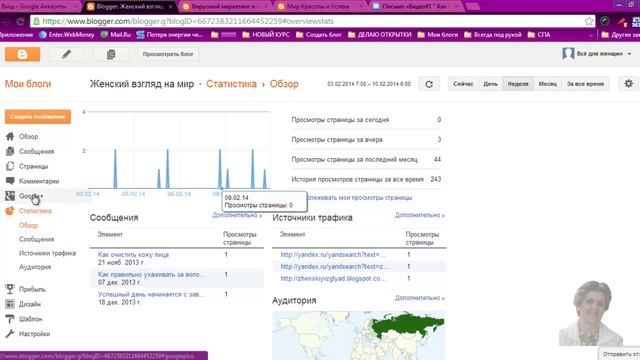Open the Мои блоги link
640x360 pixels.
[x=28, y=84]
